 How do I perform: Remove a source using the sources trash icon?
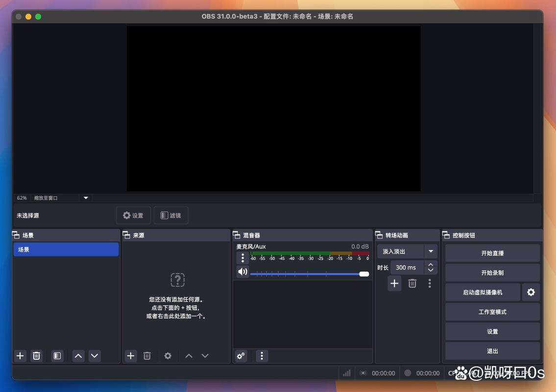coord(147,356)
